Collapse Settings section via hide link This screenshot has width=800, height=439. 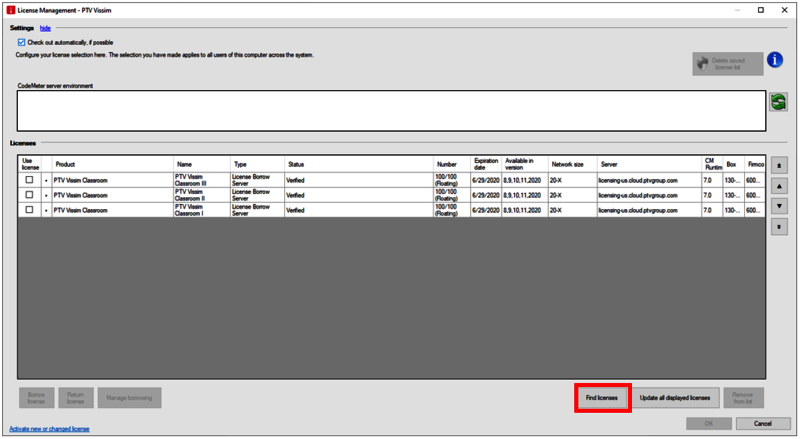click(x=45, y=29)
